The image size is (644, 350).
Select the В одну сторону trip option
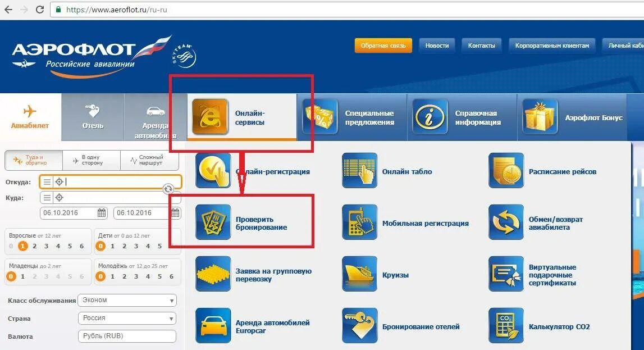(91, 160)
